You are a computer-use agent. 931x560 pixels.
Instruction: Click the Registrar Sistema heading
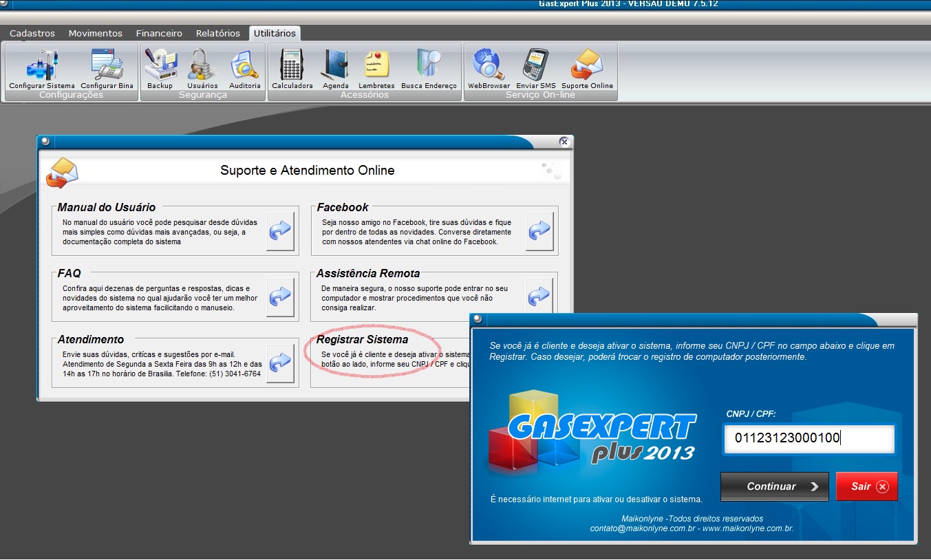point(362,340)
